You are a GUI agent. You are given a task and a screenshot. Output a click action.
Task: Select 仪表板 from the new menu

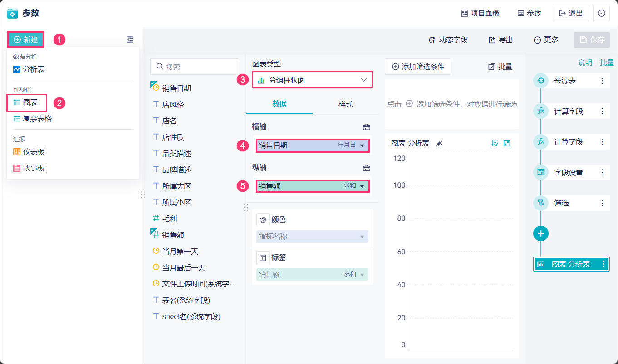point(34,152)
